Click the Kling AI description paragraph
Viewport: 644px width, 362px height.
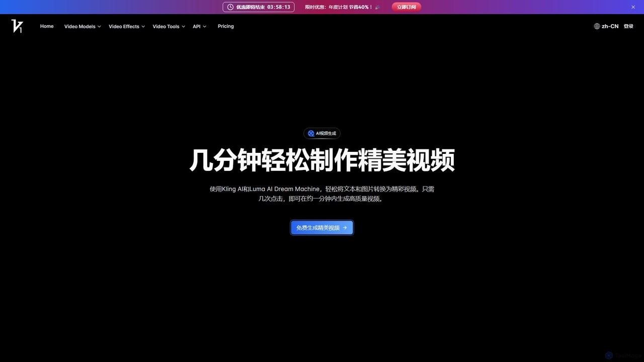322,194
